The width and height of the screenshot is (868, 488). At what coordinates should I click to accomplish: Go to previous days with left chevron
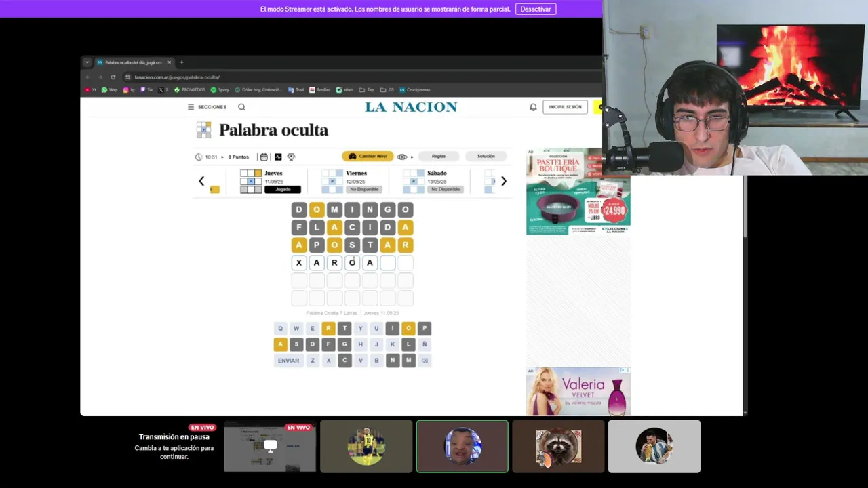pyautogui.click(x=201, y=181)
